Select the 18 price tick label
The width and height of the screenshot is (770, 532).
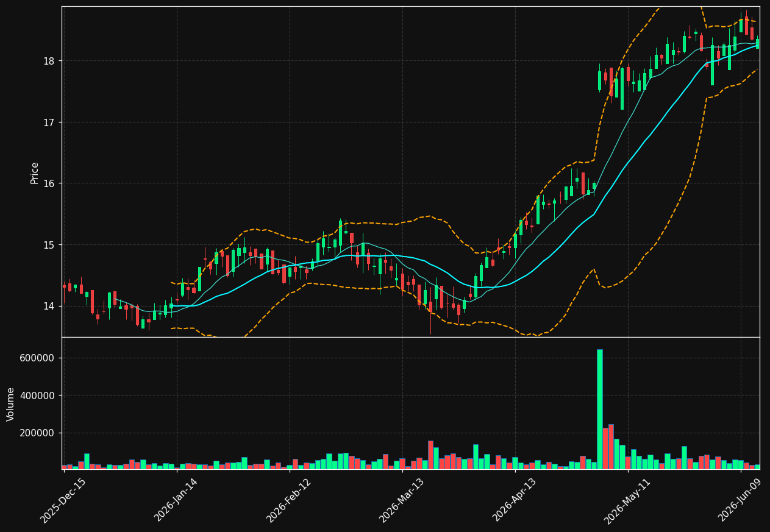[49, 61]
